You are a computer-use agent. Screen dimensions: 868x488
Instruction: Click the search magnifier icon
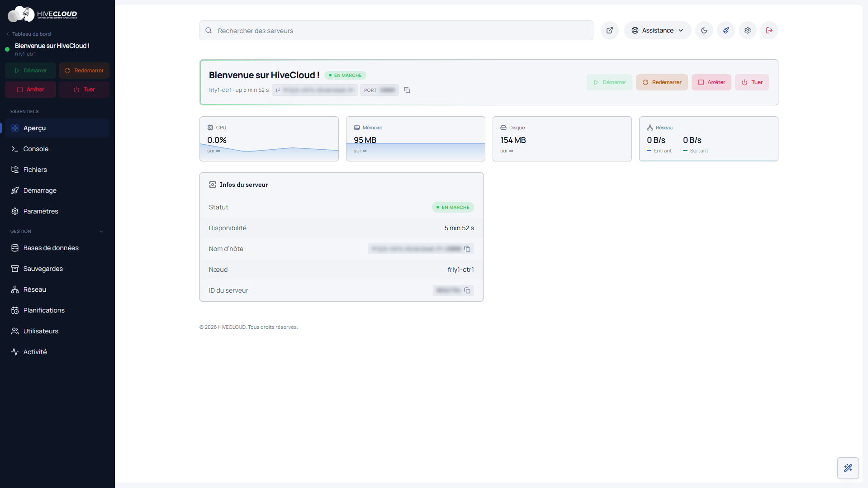point(209,30)
